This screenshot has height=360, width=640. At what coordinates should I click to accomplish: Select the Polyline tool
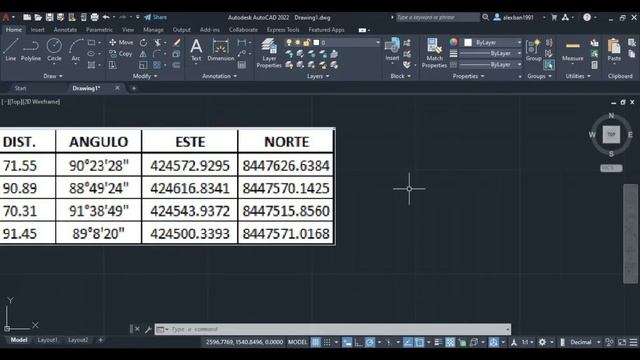point(31,50)
